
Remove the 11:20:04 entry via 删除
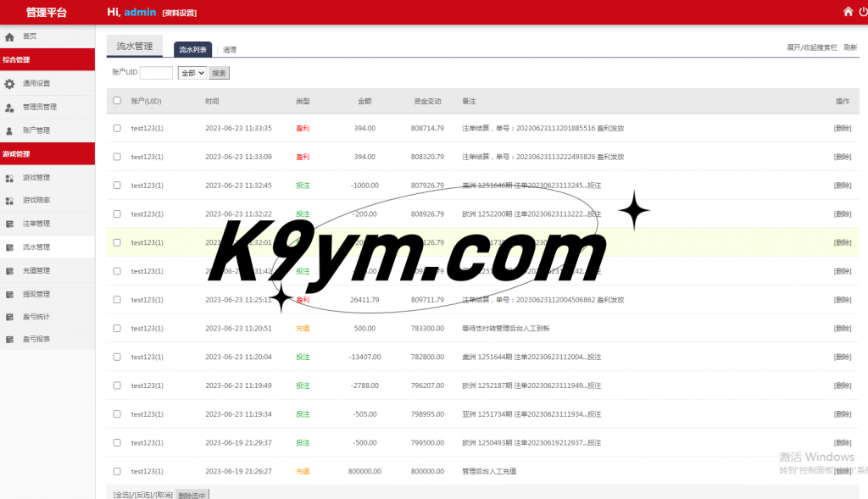tap(843, 357)
